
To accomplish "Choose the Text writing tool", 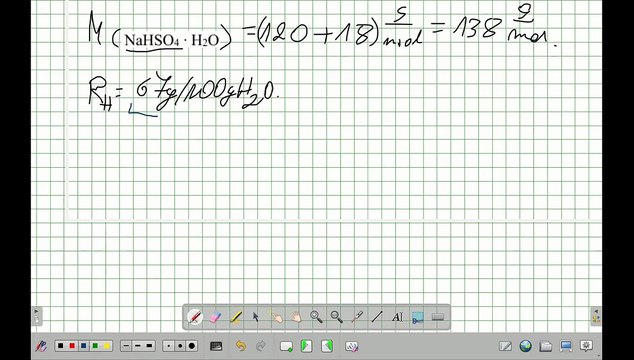I will (x=397, y=317).
